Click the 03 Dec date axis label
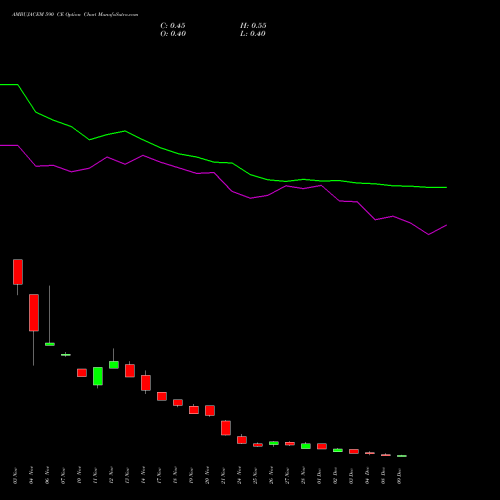This screenshot has width=500, height=500. 352,476
